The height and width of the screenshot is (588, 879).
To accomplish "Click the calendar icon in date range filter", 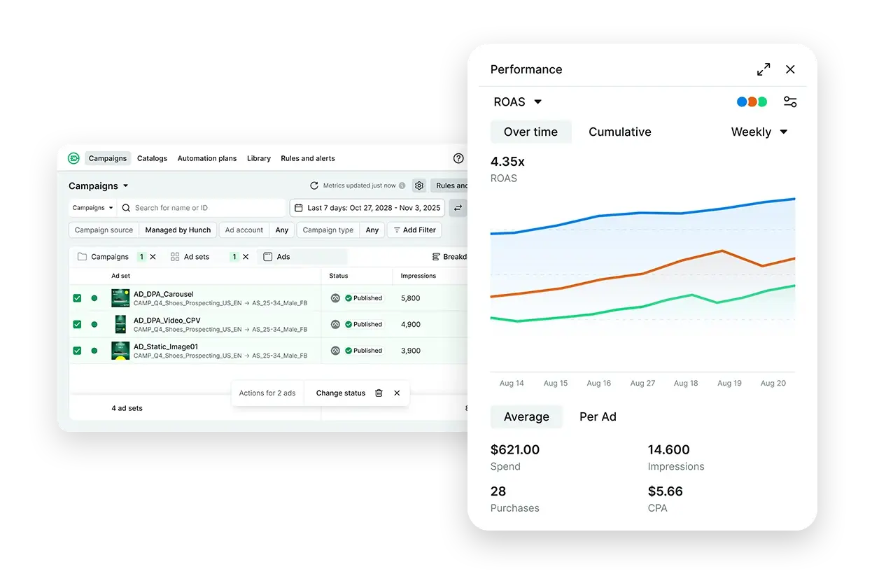I will 300,208.
